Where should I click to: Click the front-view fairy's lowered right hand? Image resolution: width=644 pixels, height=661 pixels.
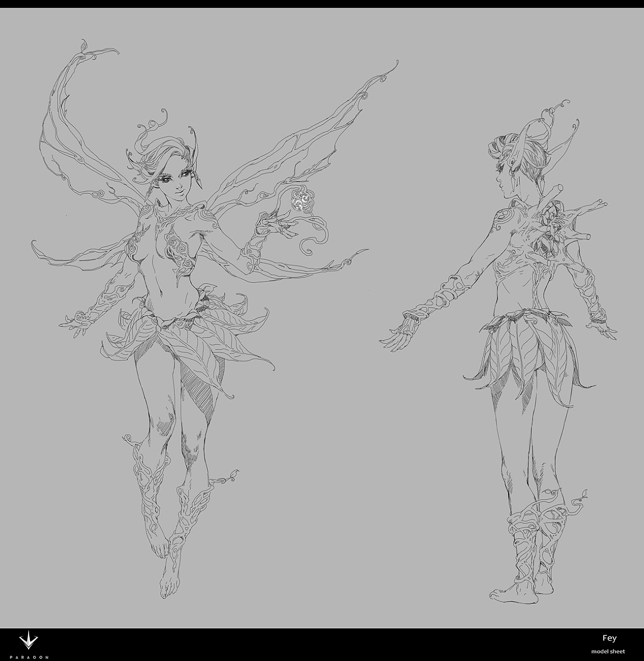75,322
